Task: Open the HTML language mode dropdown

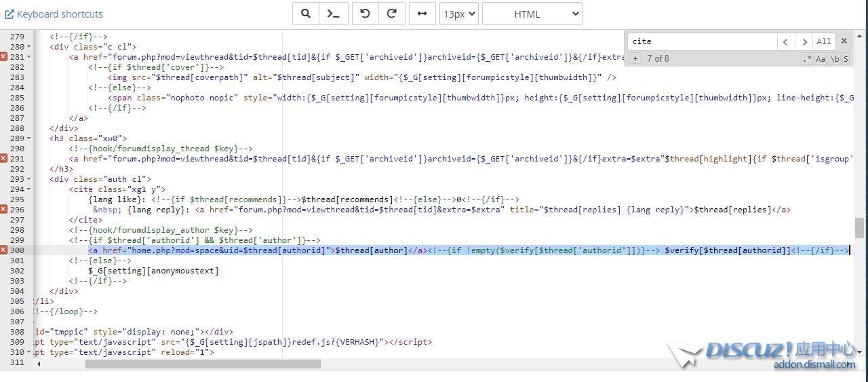Action: 532,14
